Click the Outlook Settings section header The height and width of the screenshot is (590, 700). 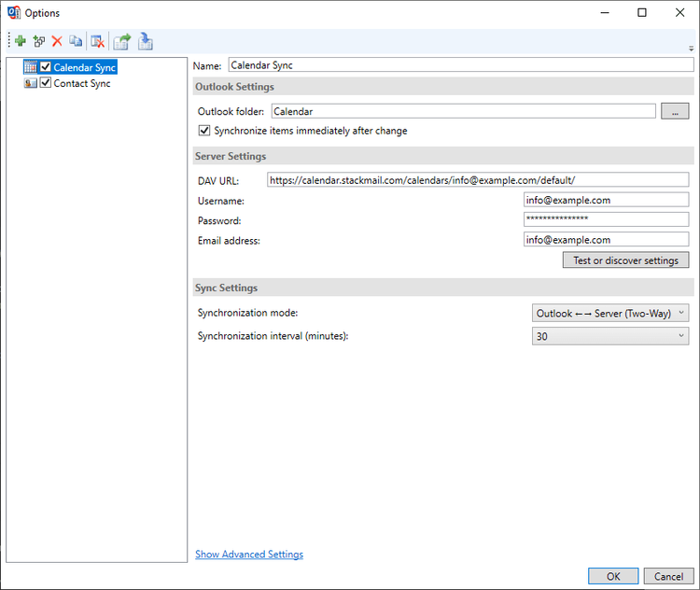(443, 86)
